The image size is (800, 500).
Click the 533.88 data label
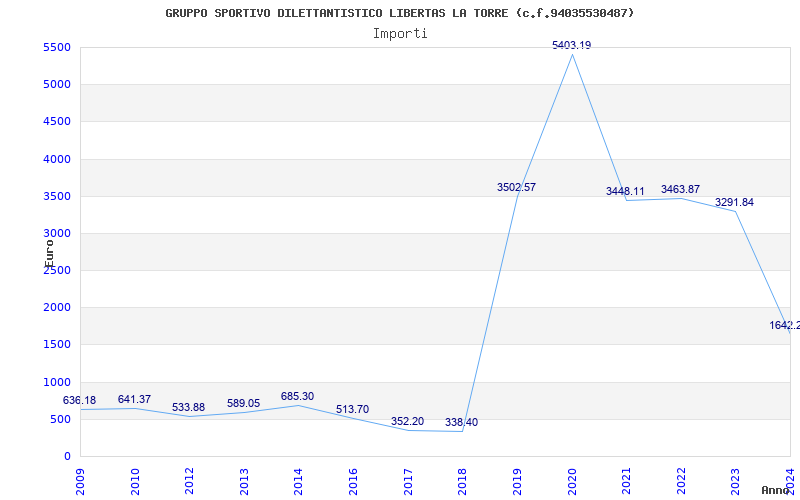coord(188,408)
